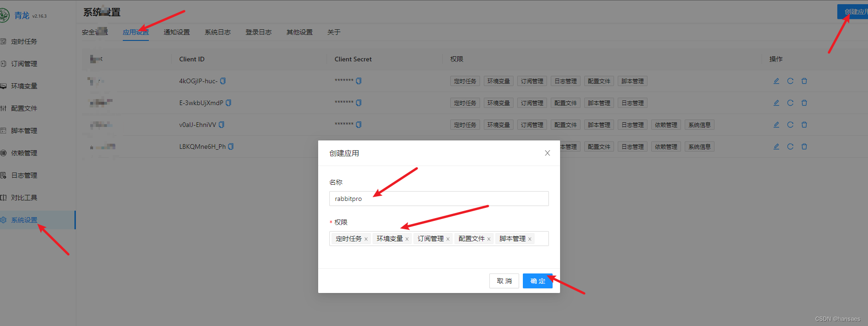Image resolution: width=868 pixels, height=326 pixels.
Task: Click the 名称 input field
Action: point(439,199)
